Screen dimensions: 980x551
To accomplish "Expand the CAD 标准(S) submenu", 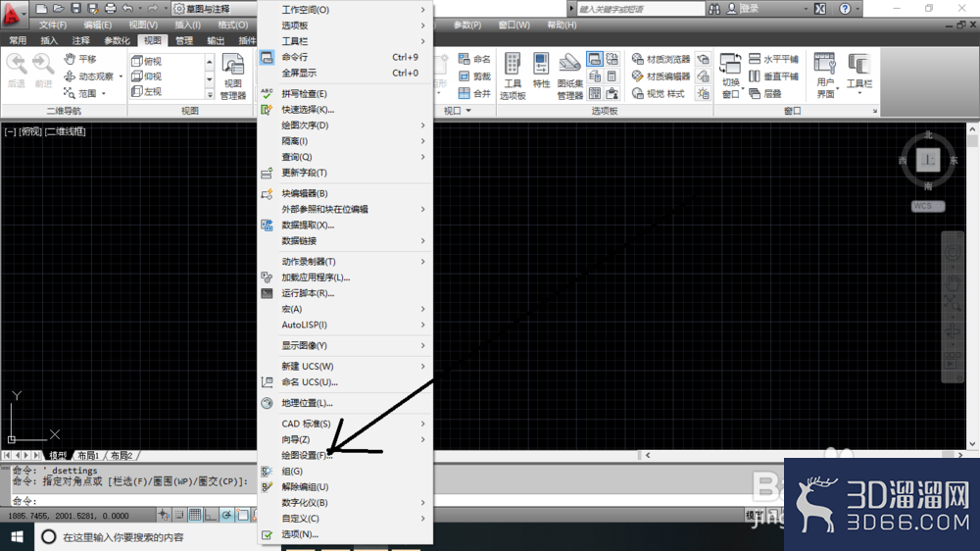I will (345, 424).
